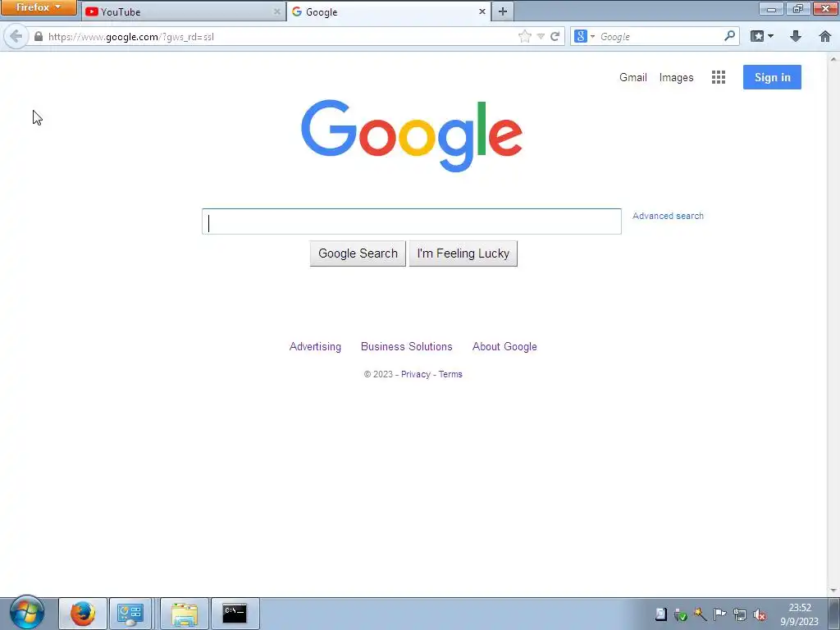
Task: Focus the URL address bar
Action: pyautogui.click(x=279, y=36)
